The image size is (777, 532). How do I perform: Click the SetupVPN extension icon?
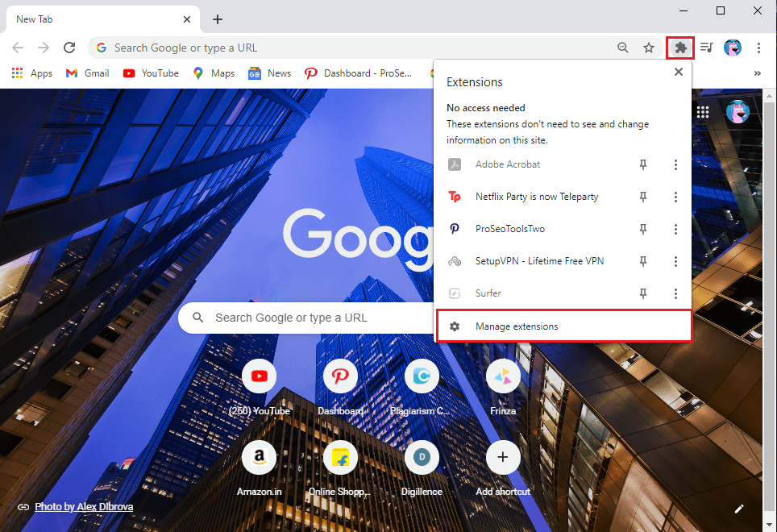coord(455,261)
